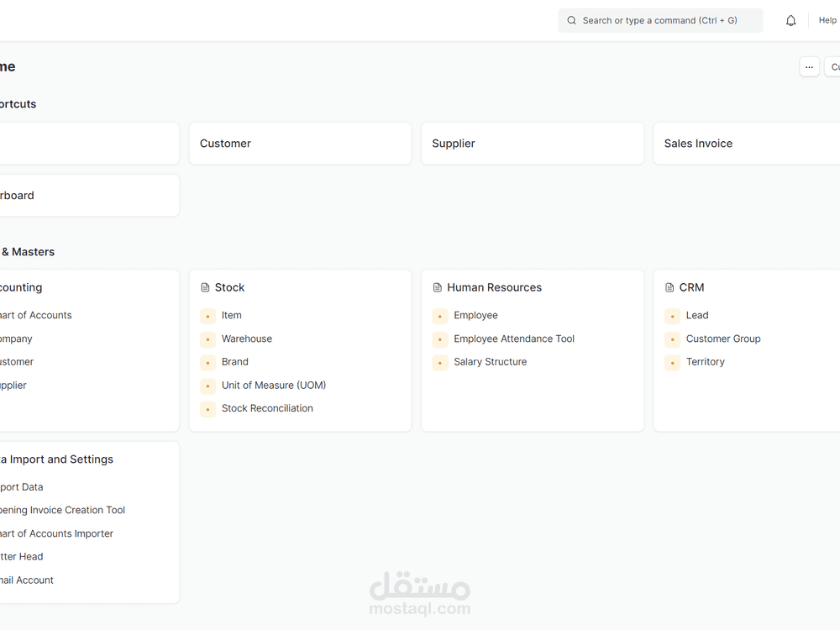Click the CRM card document icon
This screenshot has width=840, height=630.
(x=669, y=287)
